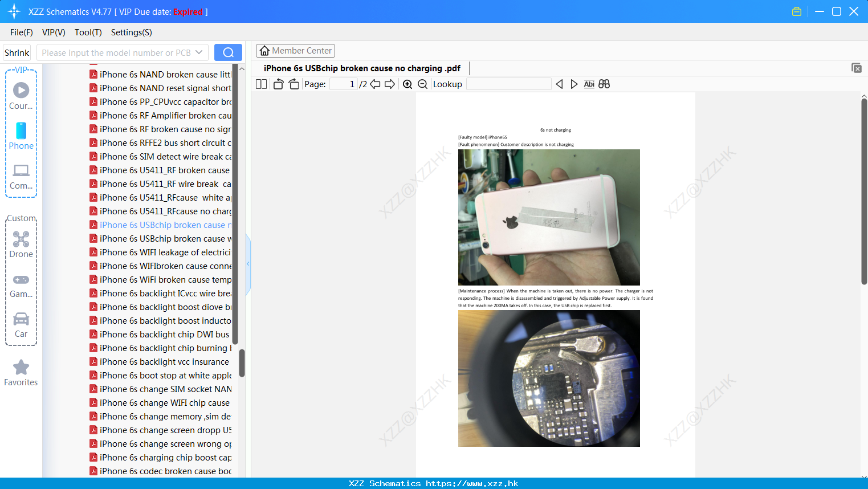
Task: Collapse the file list panel handle
Action: [x=248, y=264]
